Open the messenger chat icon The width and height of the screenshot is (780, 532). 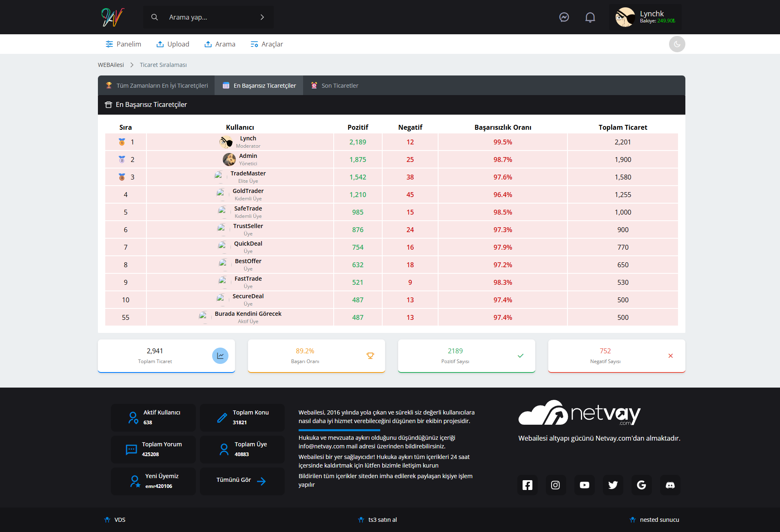point(564,17)
